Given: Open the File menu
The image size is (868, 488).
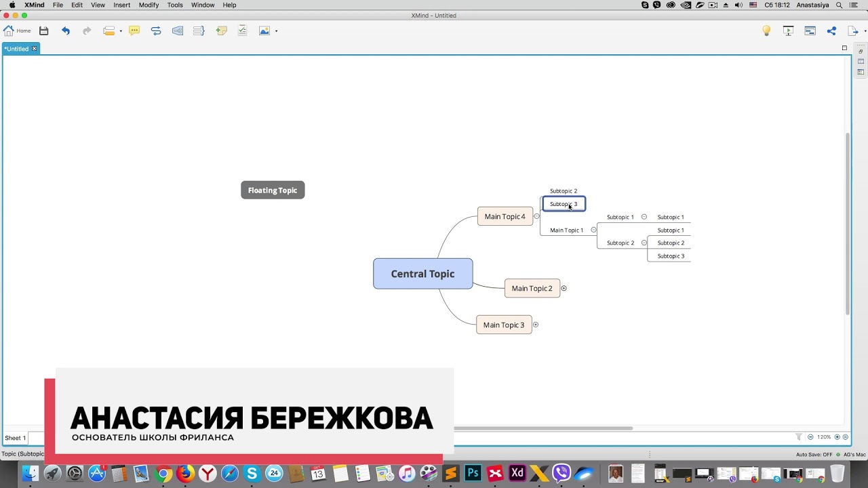Looking at the screenshot, I should tap(58, 5).
